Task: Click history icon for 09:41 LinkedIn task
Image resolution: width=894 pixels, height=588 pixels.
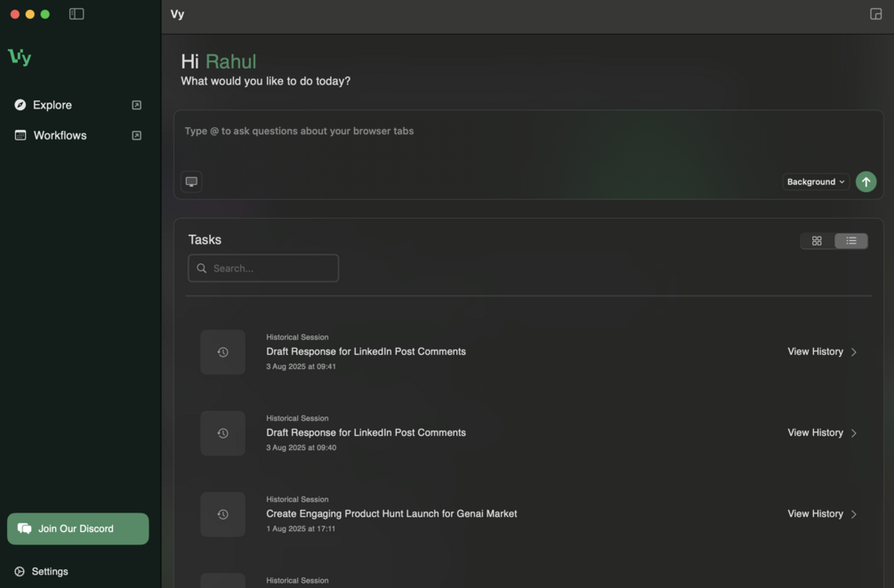Action: click(223, 352)
